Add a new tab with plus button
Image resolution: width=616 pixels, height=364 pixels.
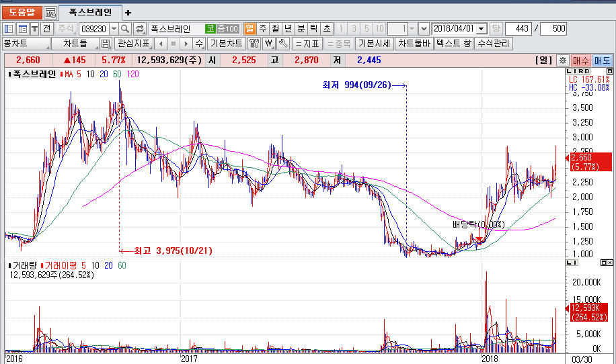tap(128, 12)
